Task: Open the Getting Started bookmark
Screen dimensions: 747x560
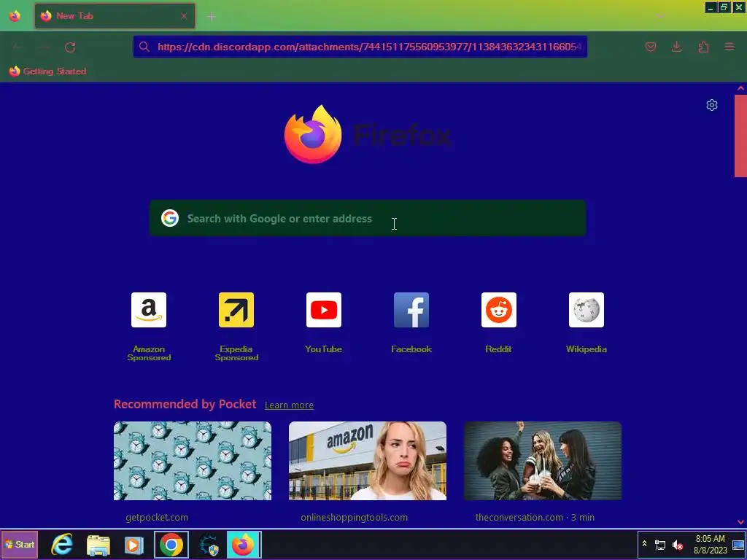Action: (47, 71)
